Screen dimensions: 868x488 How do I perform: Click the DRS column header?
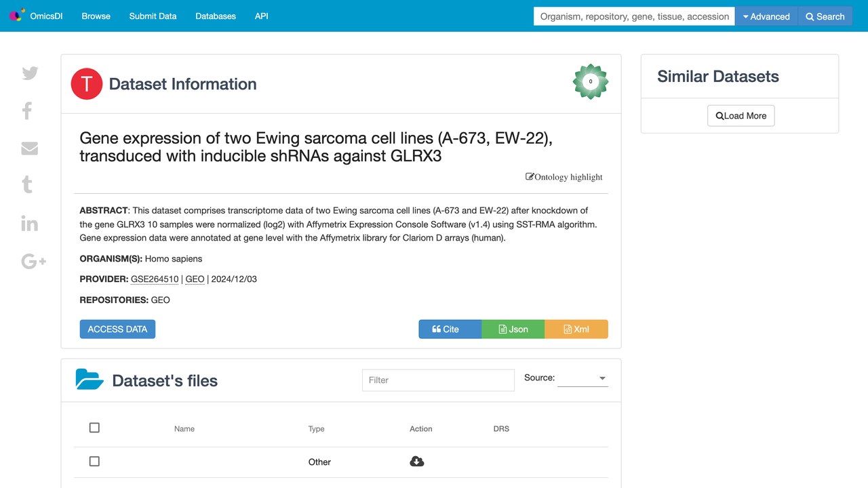(501, 429)
